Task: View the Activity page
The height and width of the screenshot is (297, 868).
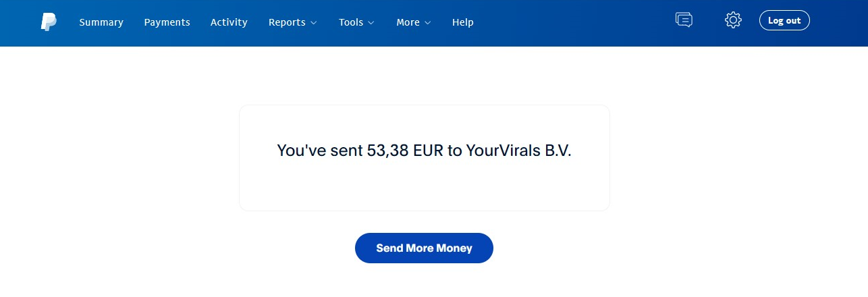Action: click(x=229, y=22)
